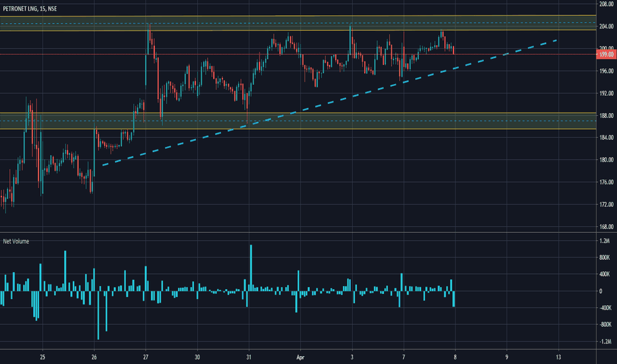Click the 208.00 price axis label
The image size is (617, 364).
[x=606, y=4]
